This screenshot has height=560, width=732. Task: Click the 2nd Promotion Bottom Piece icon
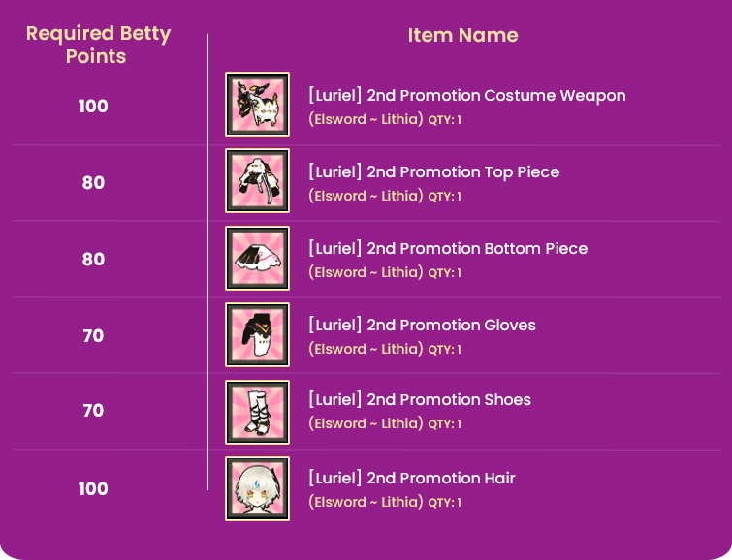257,259
